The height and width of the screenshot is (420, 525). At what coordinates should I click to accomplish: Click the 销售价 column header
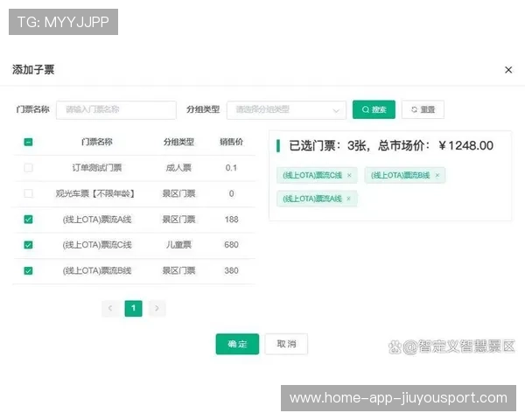231,142
